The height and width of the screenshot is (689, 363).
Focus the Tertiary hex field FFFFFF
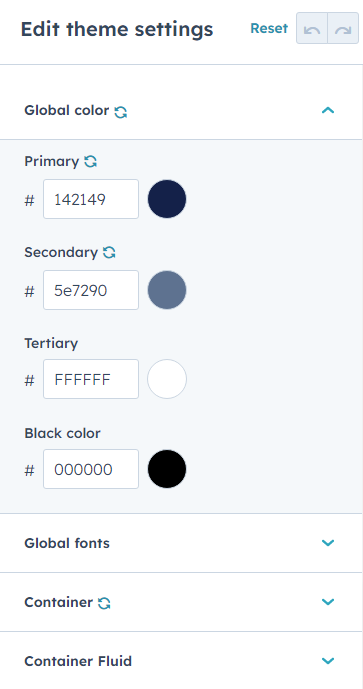pyautogui.click(x=91, y=379)
